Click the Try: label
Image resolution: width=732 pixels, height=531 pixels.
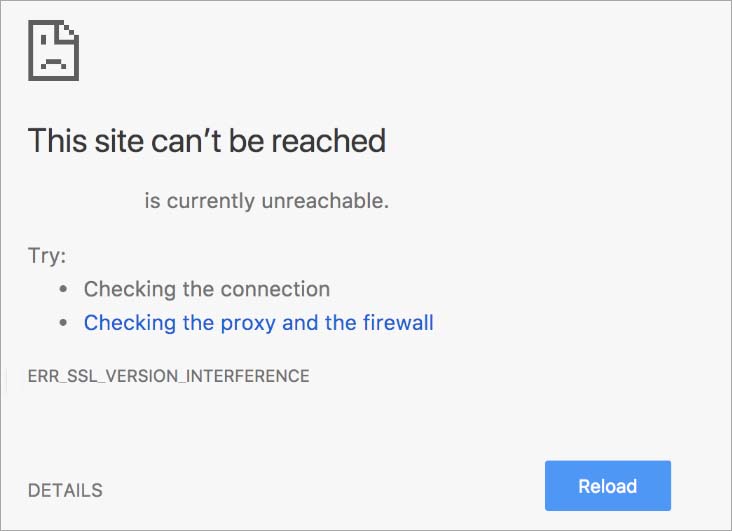pyautogui.click(x=47, y=256)
